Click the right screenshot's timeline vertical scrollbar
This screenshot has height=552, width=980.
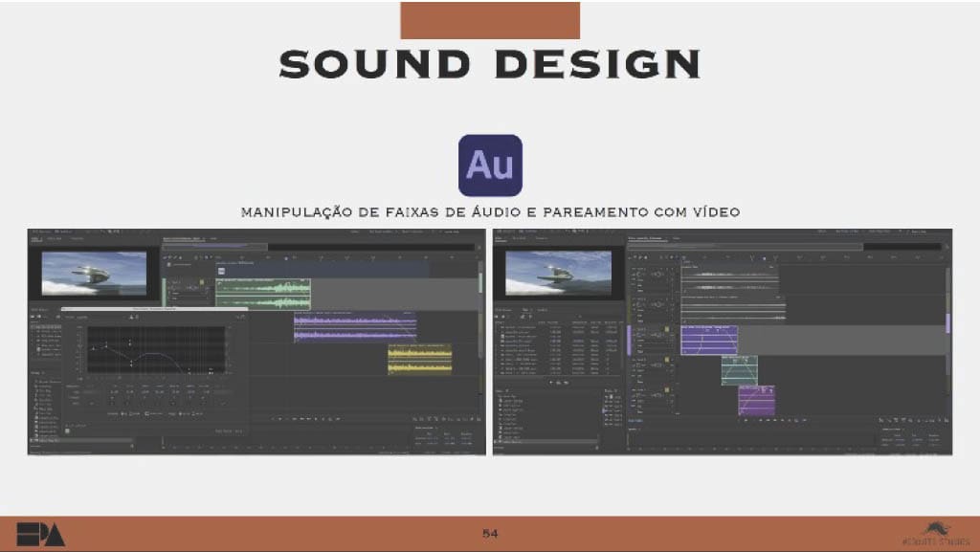(x=947, y=323)
